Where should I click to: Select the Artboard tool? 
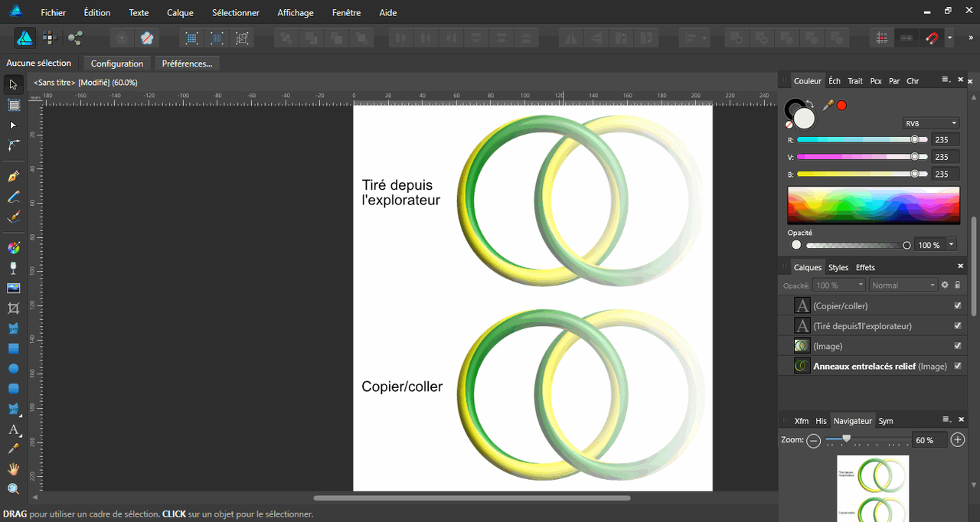(13, 105)
